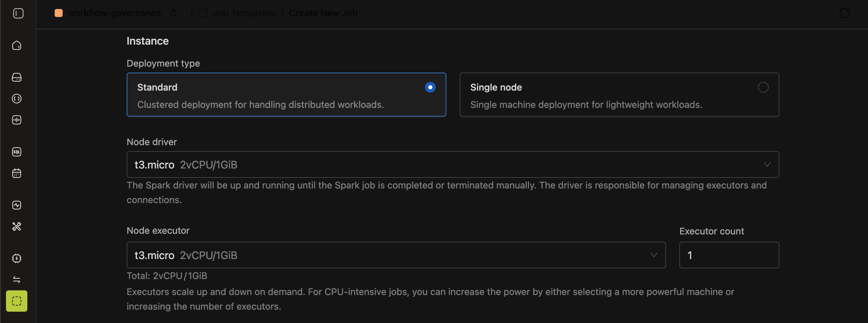Open the curly braces icon in sidebar

point(17,99)
